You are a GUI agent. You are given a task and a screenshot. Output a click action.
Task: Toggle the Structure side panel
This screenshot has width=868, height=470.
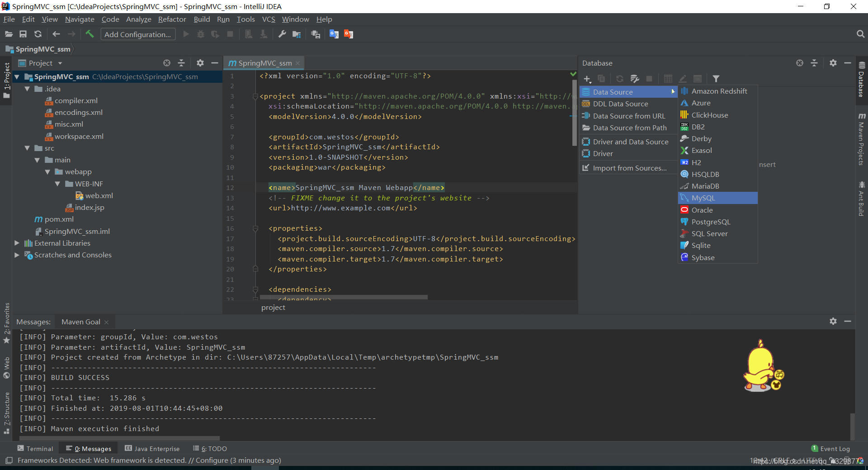pyautogui.click(x=6, y=413)
